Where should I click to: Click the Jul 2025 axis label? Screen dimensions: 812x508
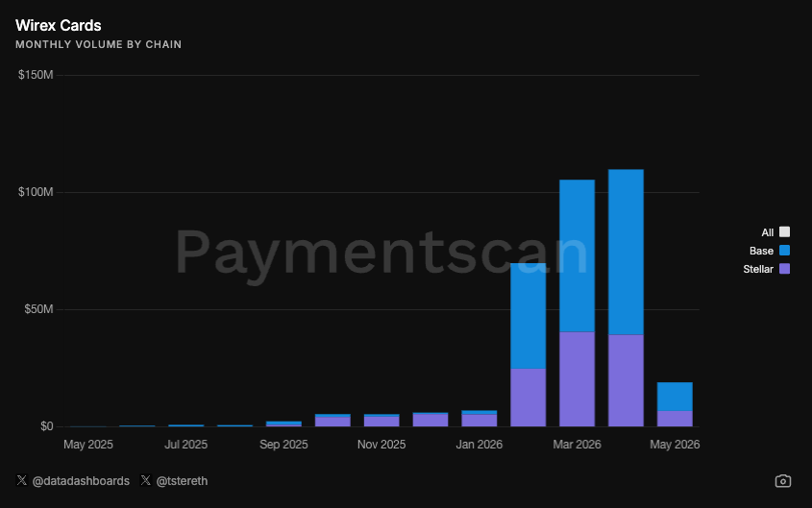[x=185, y=445]
